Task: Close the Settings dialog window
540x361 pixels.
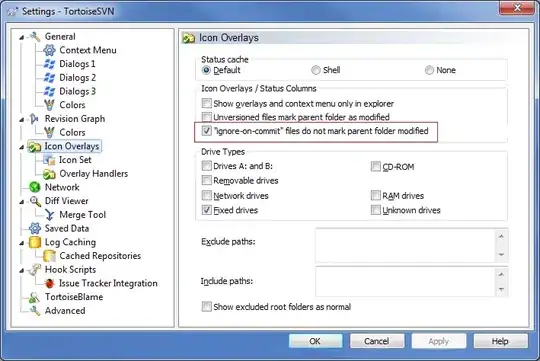Action: point(517,8)
